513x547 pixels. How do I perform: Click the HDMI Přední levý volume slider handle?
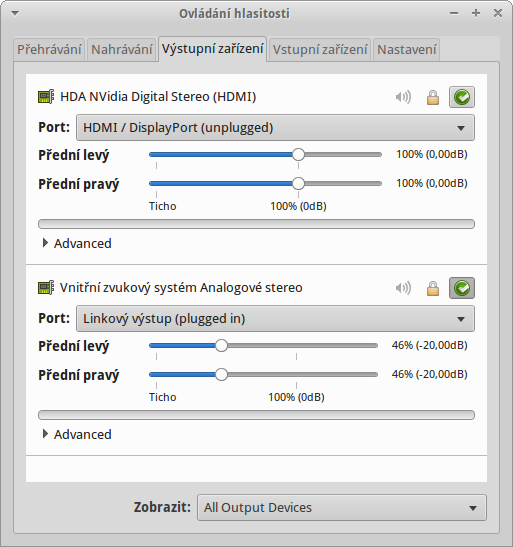coord(298,155)
